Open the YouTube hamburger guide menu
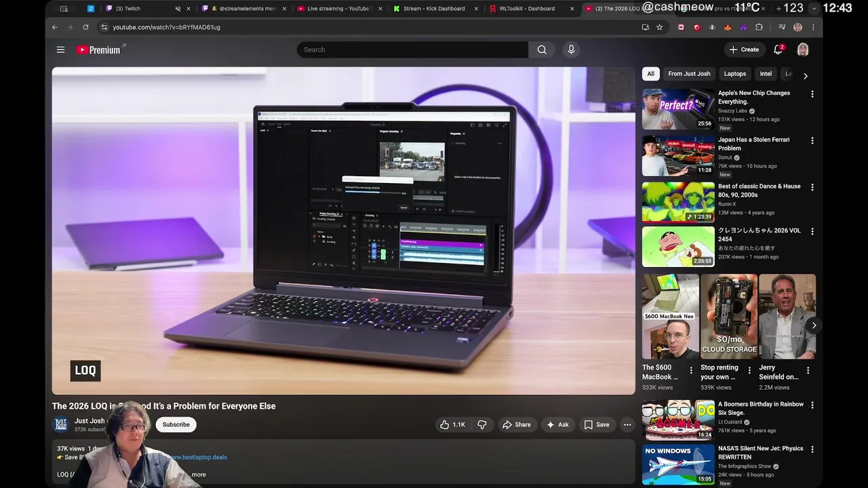868x488 pixels. (60, 49)
